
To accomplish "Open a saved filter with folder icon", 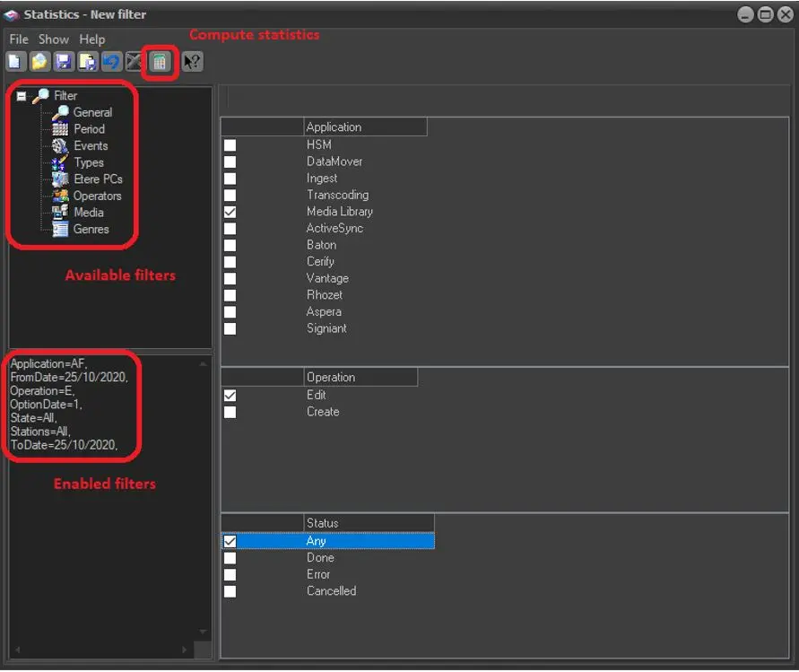I will point(39,62).
